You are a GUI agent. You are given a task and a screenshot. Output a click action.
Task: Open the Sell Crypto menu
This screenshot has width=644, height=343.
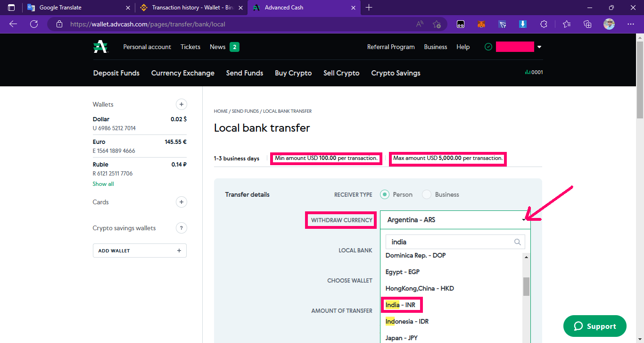[x=341, y=73]
